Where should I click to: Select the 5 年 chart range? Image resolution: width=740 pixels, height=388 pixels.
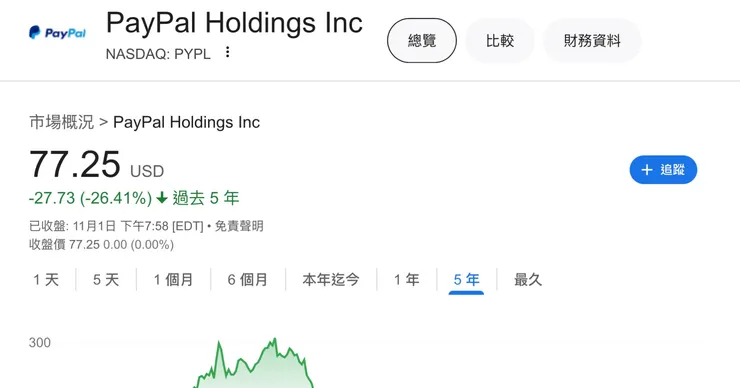click(466, 280)
